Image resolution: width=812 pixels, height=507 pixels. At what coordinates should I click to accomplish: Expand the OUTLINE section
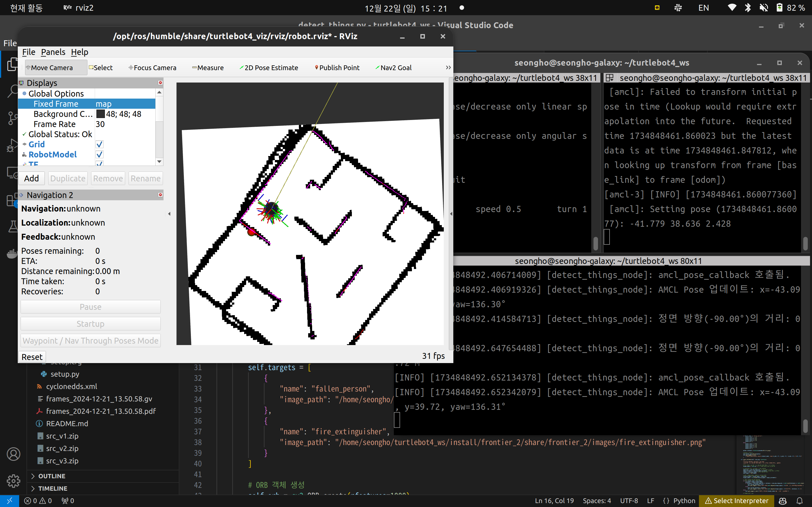(x=52, y=476)
